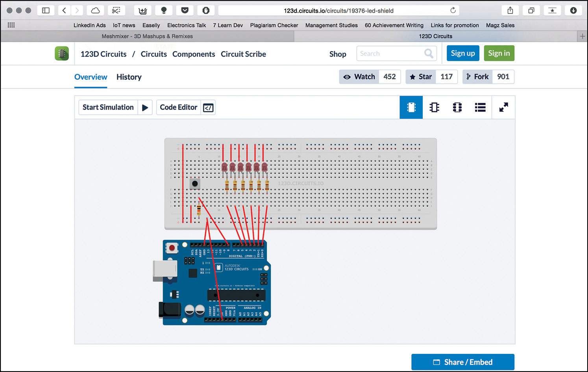
Task: Click the Code Editor icon
Action: pos(208,108)
